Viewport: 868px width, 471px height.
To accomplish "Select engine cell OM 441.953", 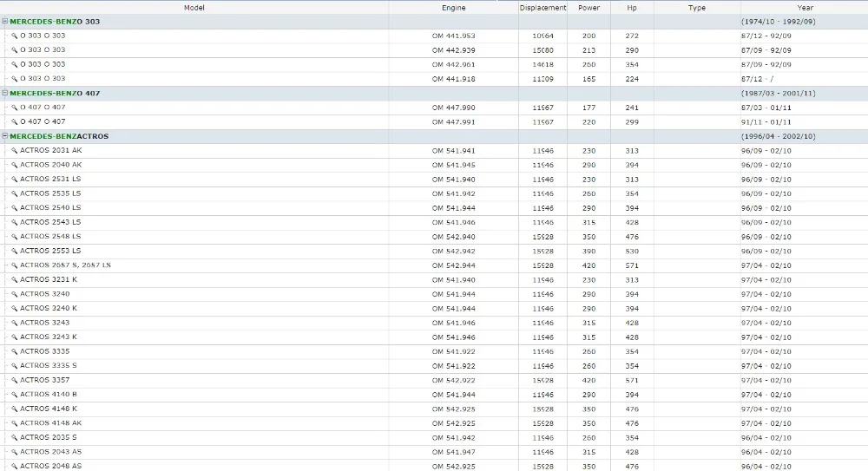I will (x=453, y=36).
